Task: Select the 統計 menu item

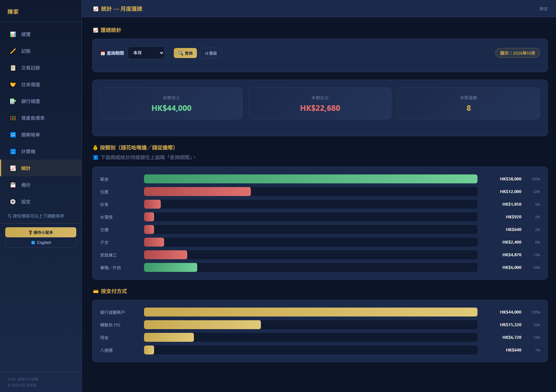Action: click(41, 168)
